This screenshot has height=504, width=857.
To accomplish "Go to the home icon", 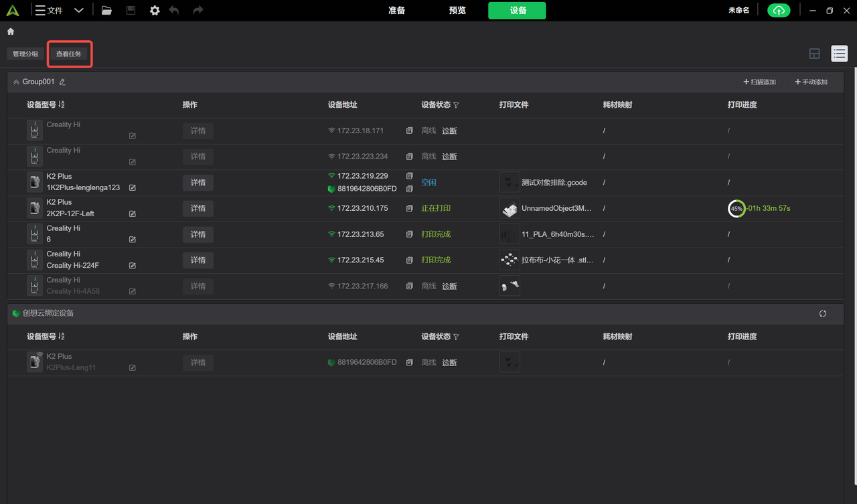I will [x=11, y=31].
